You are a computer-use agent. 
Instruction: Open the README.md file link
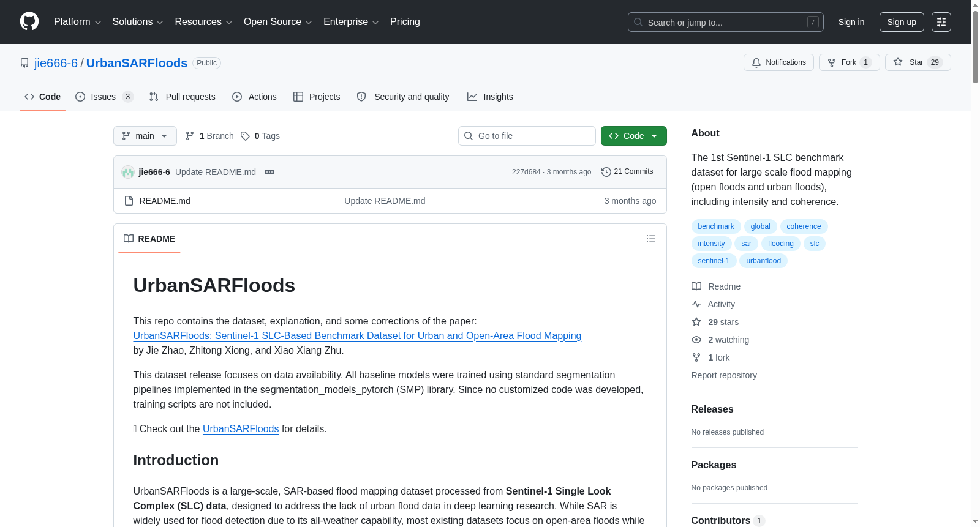coord(165,201)
